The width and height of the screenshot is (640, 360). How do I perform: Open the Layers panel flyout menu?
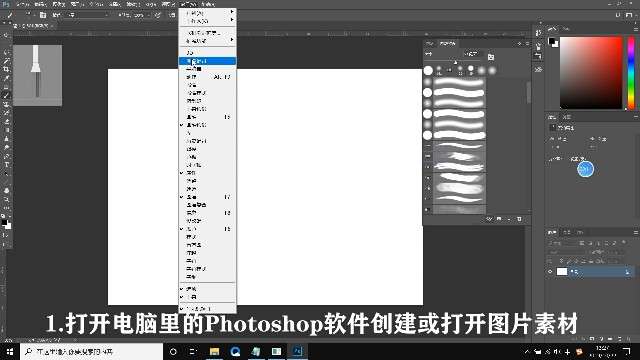[636, 232]
